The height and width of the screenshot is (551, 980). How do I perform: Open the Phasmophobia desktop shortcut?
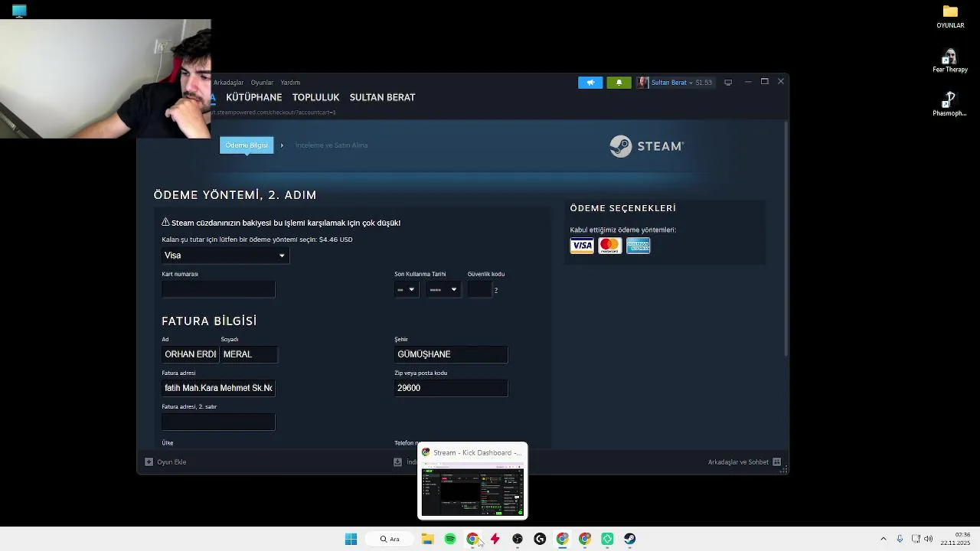click(x=949, y=105)
